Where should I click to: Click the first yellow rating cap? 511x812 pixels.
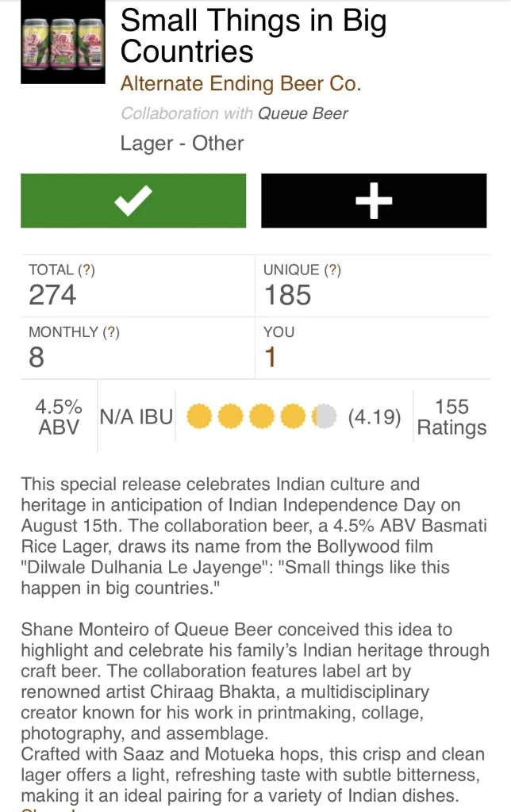pyautogui.click(x=198, y=416)
